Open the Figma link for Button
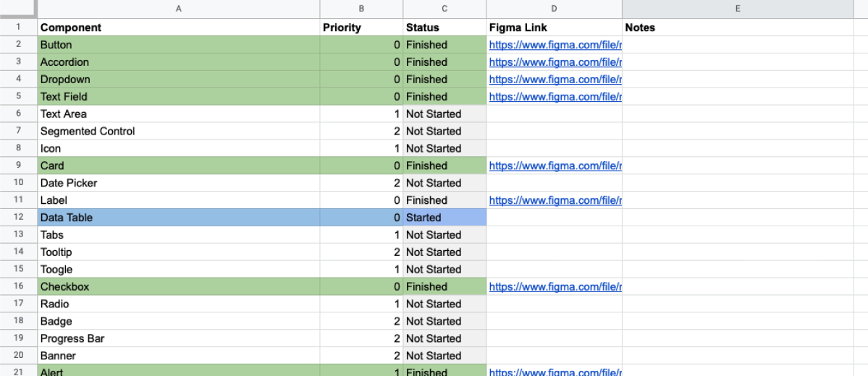This screenshot has width=868, height=376. coord(555,45)
